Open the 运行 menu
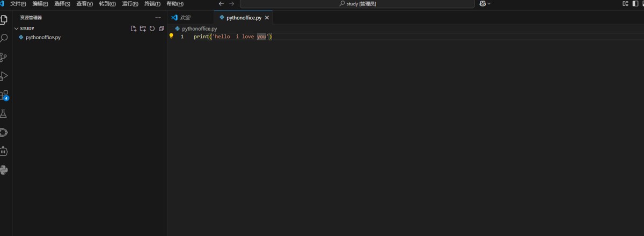This screenshot has width=644, height=236. coord(130,4)
